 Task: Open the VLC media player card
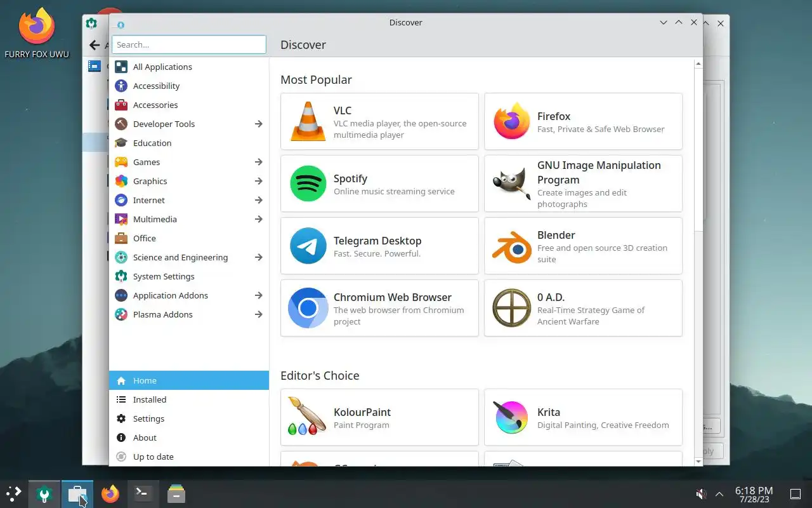pyautogui.click(x=379, y=121)
